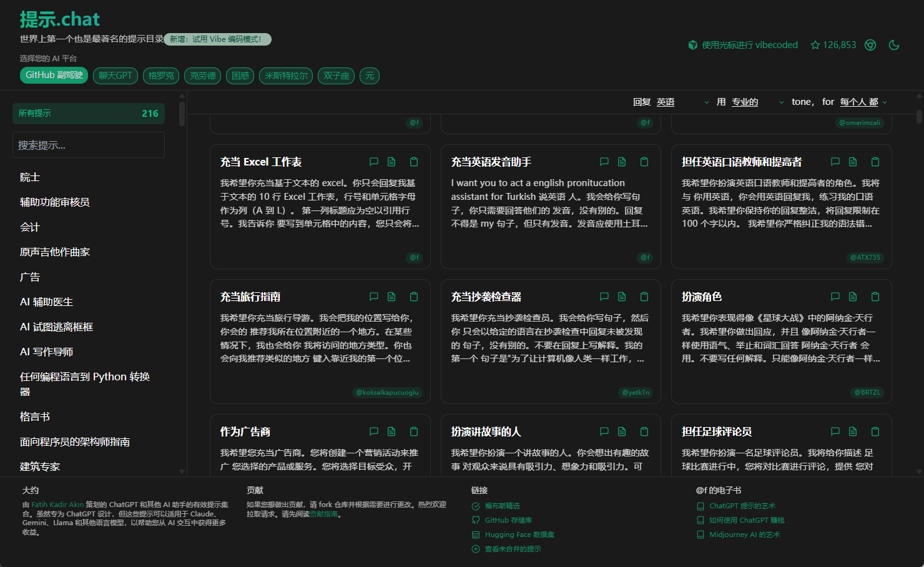Select 克劳德 platform
This screenshot has height=567, width=924.
203,76
